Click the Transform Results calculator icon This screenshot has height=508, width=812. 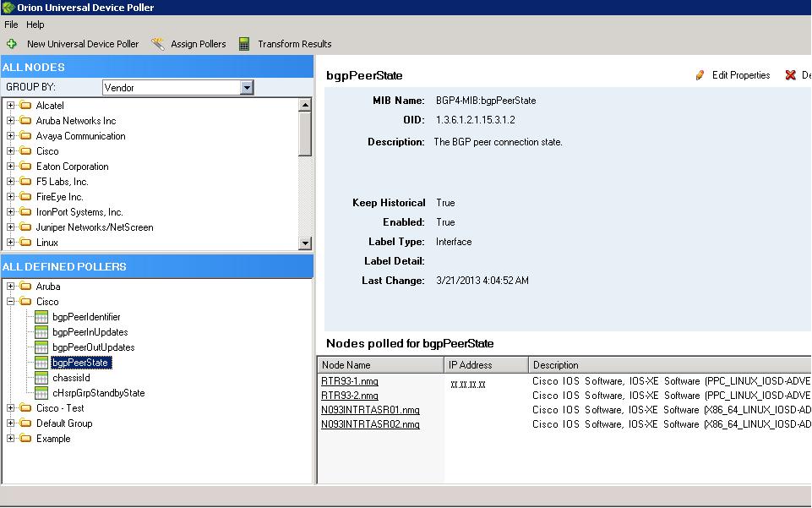click(x=244, y=44)
